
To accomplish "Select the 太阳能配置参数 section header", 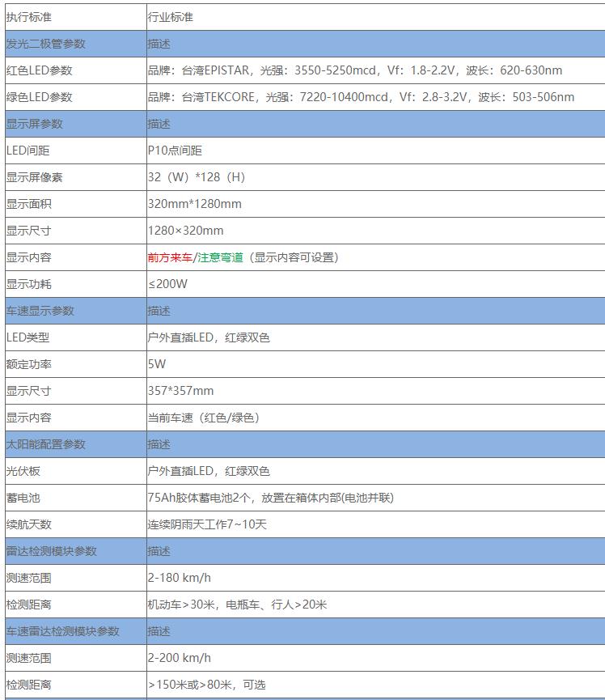I will pyautogui.click(x=45, y=444).
